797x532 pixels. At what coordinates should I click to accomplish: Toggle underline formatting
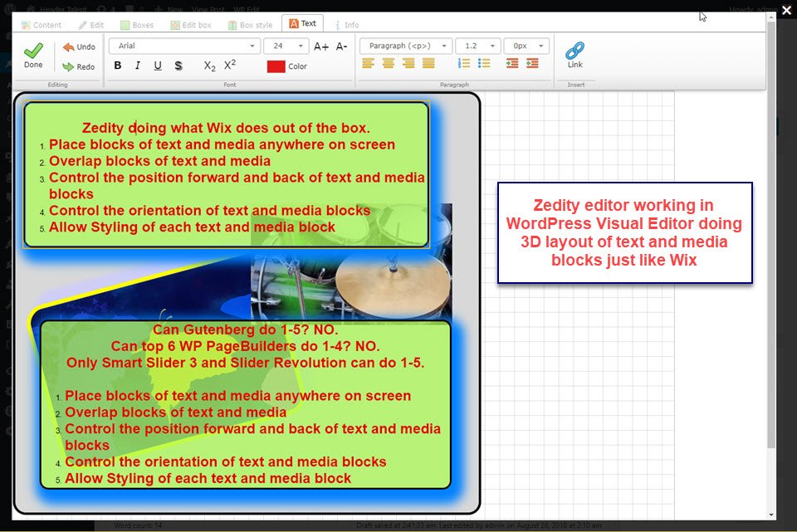pos(158,66)
